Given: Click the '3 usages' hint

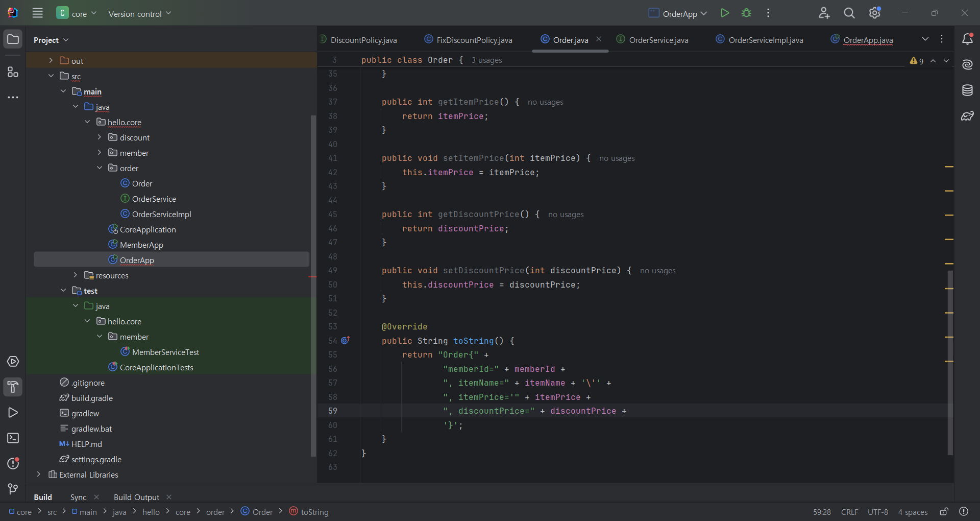Looking at the screenshot, I should pos(486,60).
